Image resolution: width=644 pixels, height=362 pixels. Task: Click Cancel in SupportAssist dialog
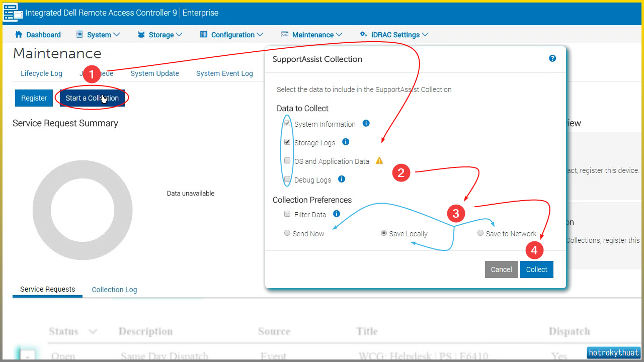(501, 269)
